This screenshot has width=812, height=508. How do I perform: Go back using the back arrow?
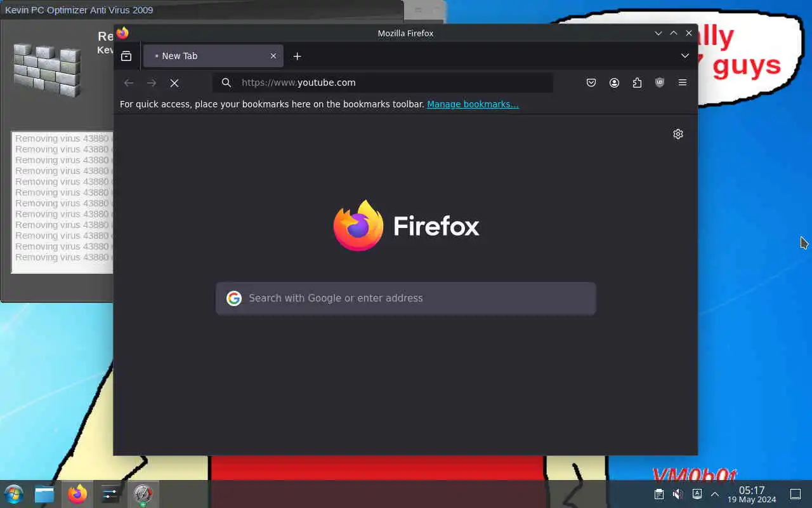[129, 83]
